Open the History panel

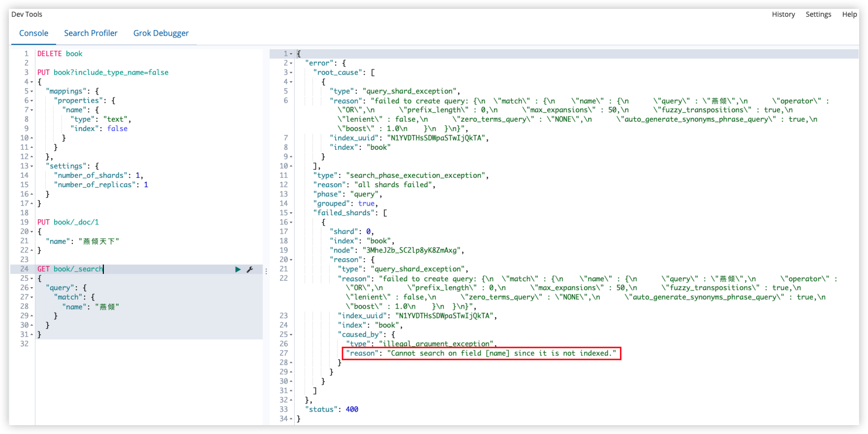783,14
